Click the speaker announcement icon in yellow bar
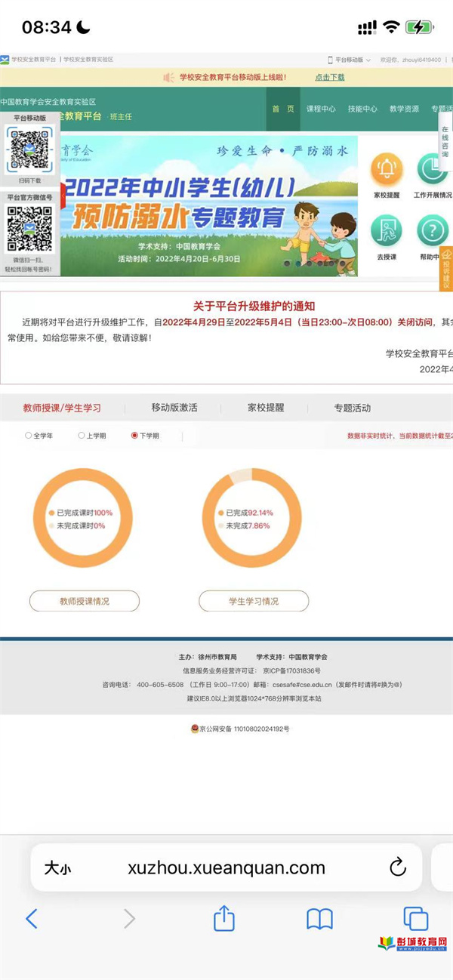 pyautogui.click(x=168, y=77)
